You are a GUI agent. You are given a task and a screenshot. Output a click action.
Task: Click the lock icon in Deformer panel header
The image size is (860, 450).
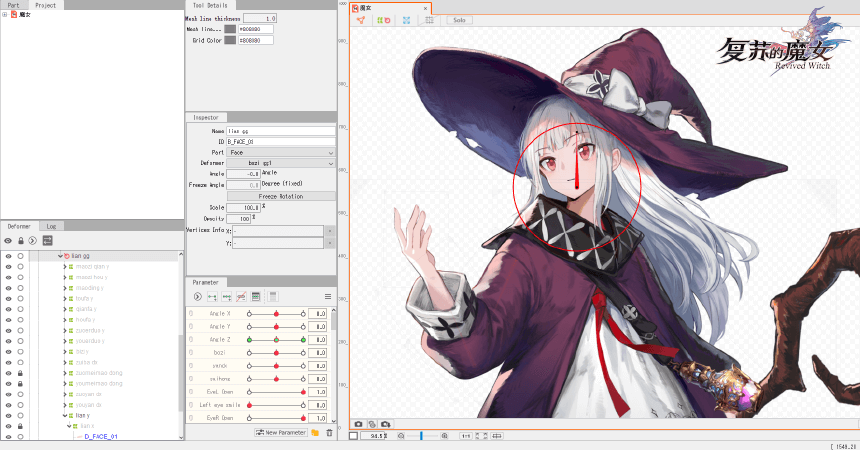(x=21, y=241)
